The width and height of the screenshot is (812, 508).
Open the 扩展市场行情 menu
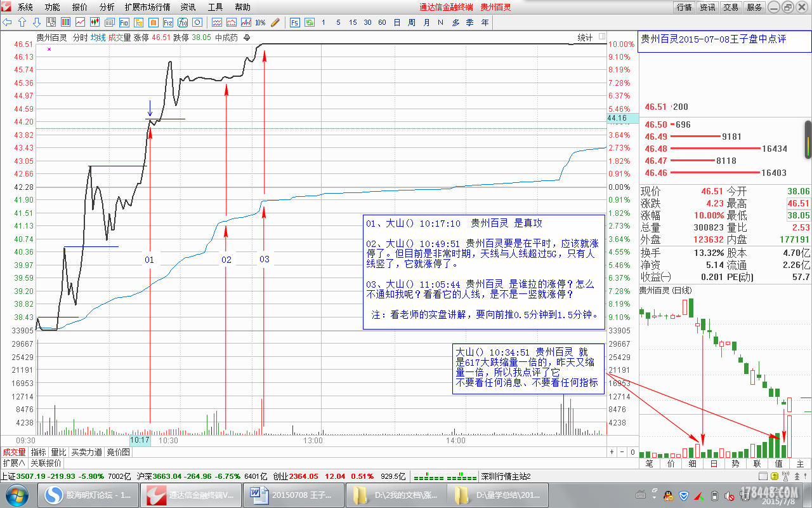147,7
